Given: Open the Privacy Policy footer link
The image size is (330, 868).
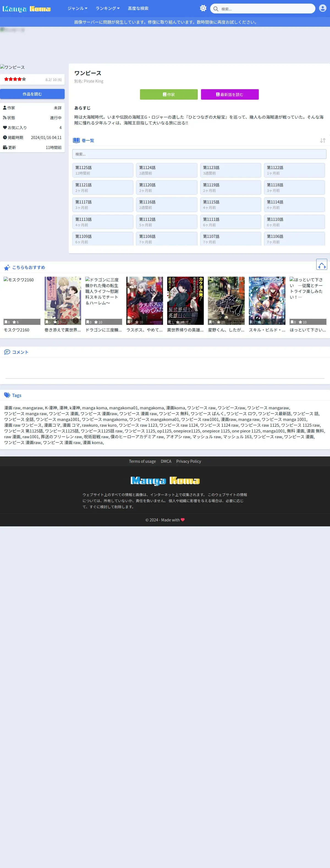Looking at the screenshot, I should pos(189,461).
